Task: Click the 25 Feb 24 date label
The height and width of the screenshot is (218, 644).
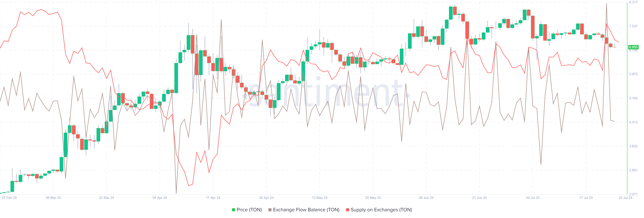Action: [9, 198]
